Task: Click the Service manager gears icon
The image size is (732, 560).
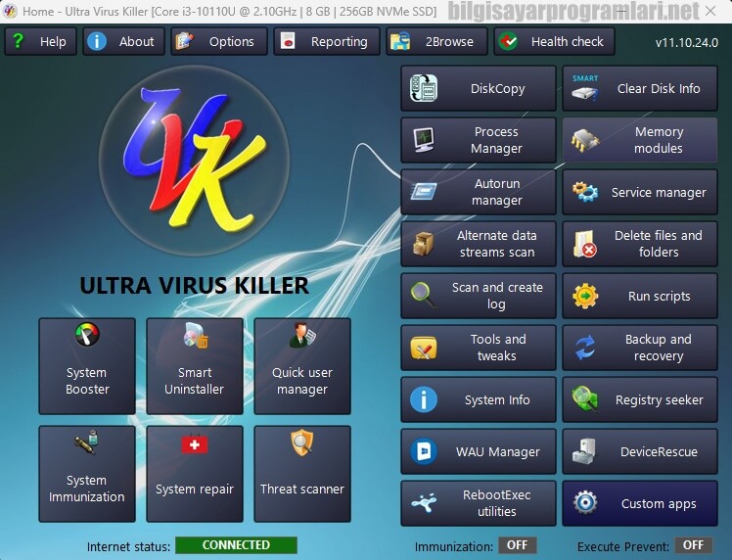Action: click(585, 192)
